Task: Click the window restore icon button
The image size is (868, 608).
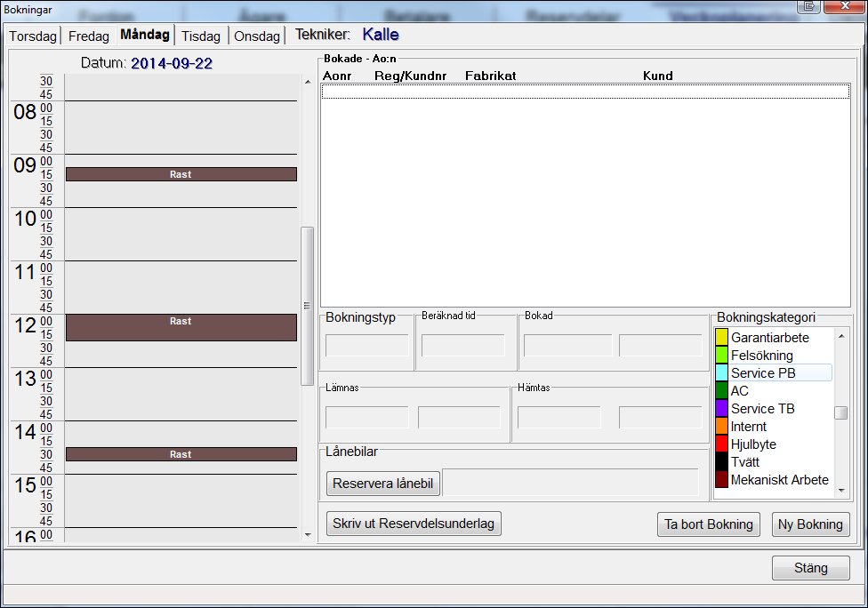Action: 809,6
